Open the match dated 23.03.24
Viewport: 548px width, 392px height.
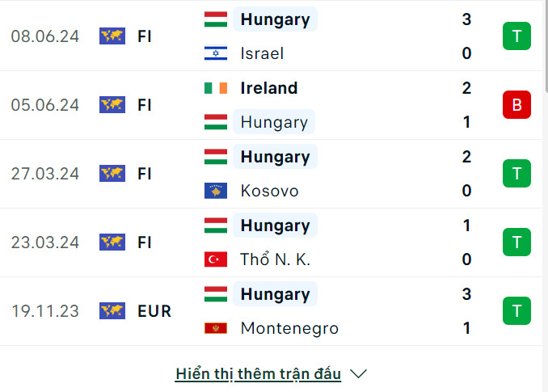tap(45, 242)
